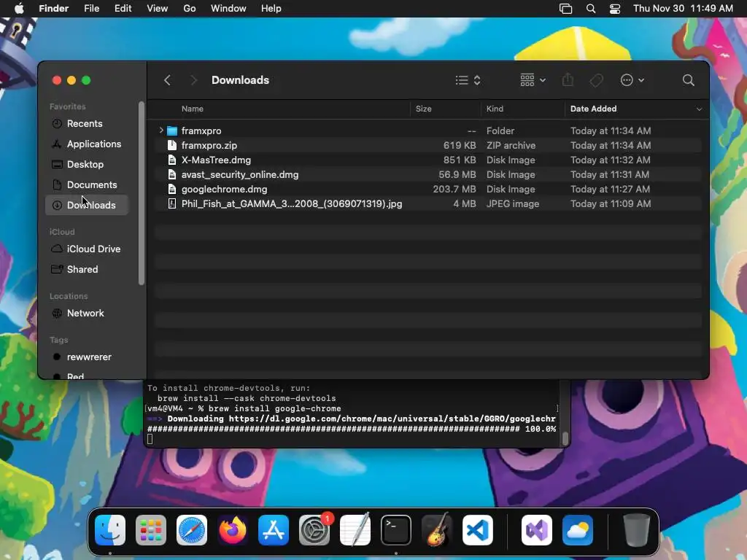Click the 203.7 MB size cell
Image resolution: width=747 pixels, height=560 pixels.
point(454,190)
